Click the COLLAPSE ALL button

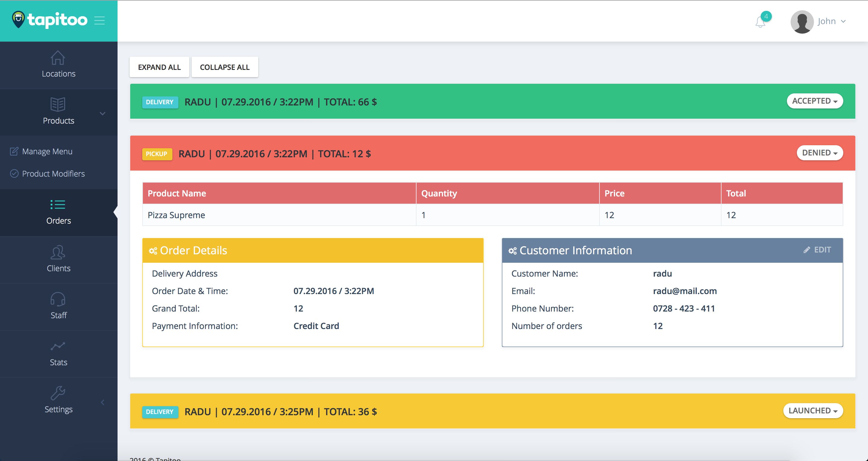(x=225, y=67)
